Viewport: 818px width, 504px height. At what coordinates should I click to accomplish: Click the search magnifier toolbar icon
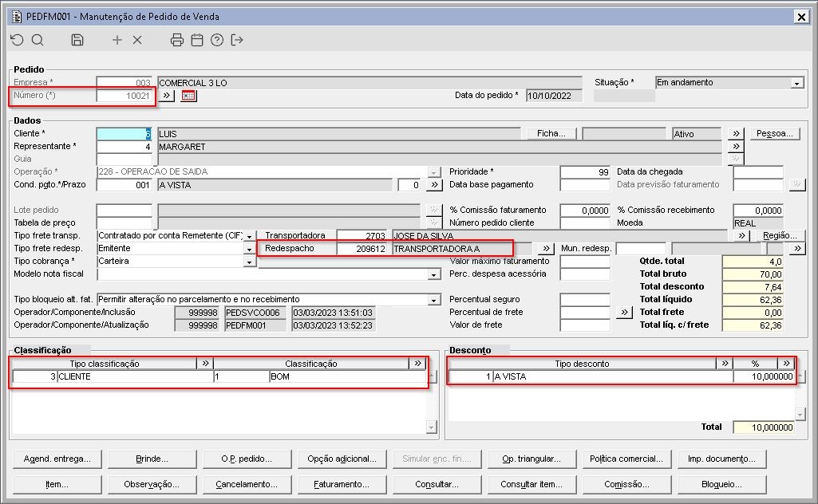tap(38, 40)
